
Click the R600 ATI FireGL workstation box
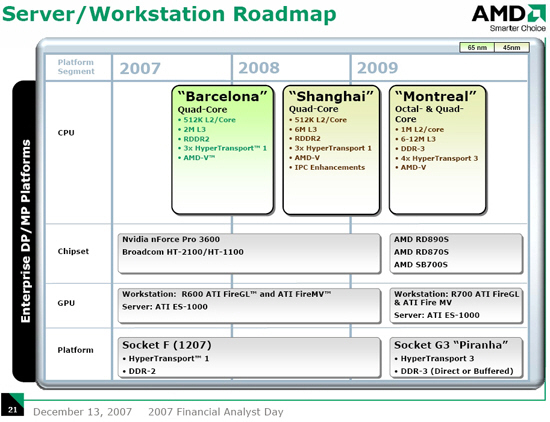tap(249, 306)
